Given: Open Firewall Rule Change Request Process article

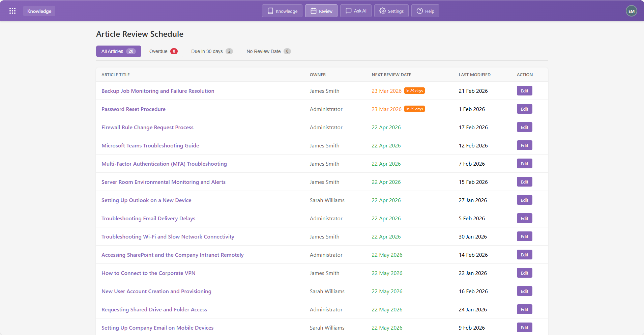Looking at the screenshot, I should pos(147,127).
